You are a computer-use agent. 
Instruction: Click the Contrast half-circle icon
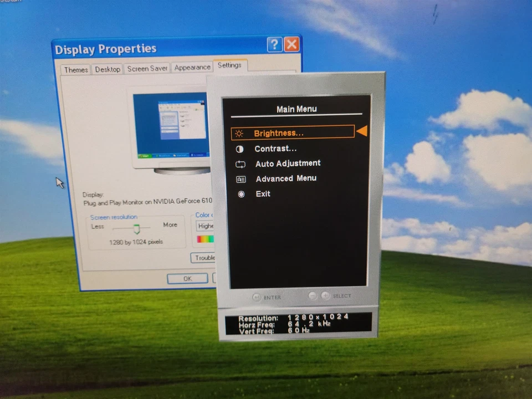point(240,149)
